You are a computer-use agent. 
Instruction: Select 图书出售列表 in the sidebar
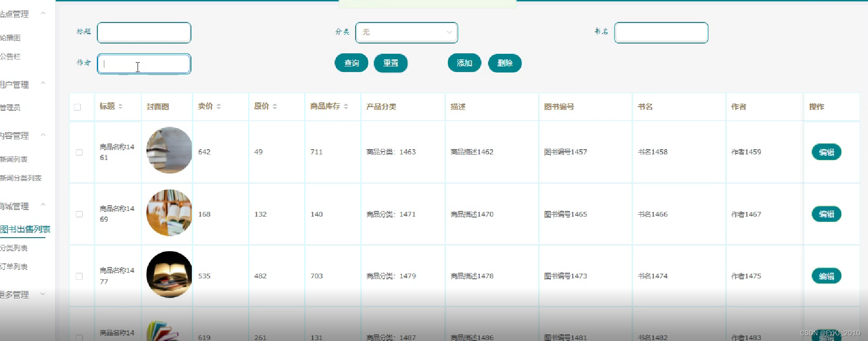point(25,229)
